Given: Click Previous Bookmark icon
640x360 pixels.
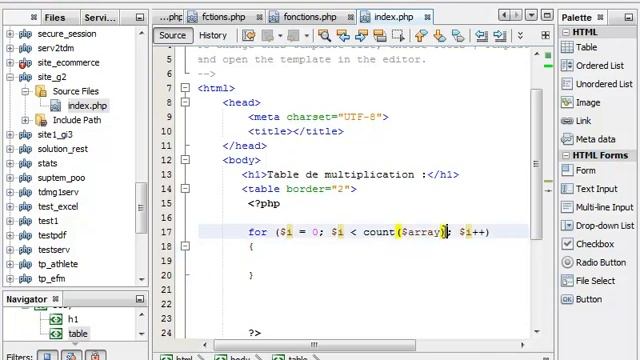Looking at the screenshot, I should click(x=421, y=36).
